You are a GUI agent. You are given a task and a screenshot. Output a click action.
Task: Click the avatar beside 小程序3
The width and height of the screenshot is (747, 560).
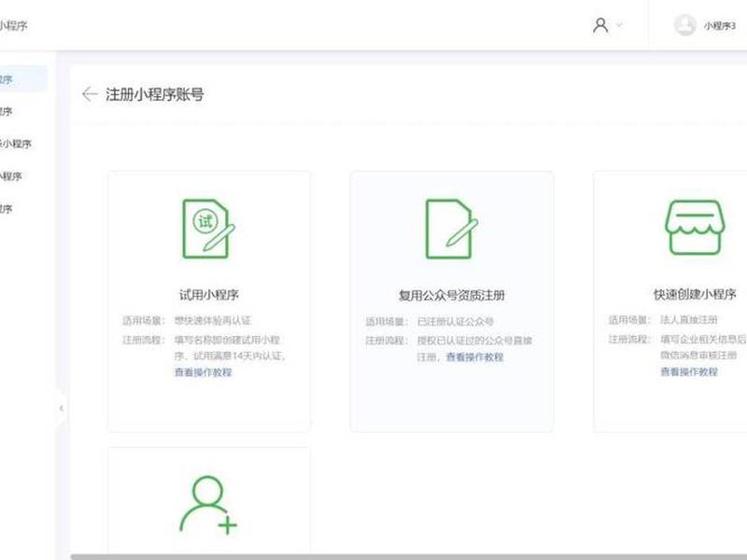685,25
